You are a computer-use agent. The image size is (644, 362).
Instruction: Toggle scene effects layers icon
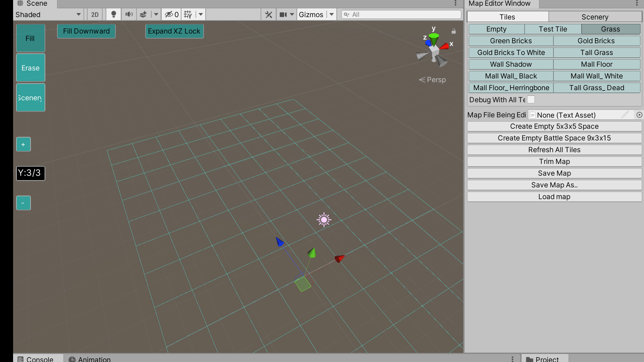[x=143, y=14]
